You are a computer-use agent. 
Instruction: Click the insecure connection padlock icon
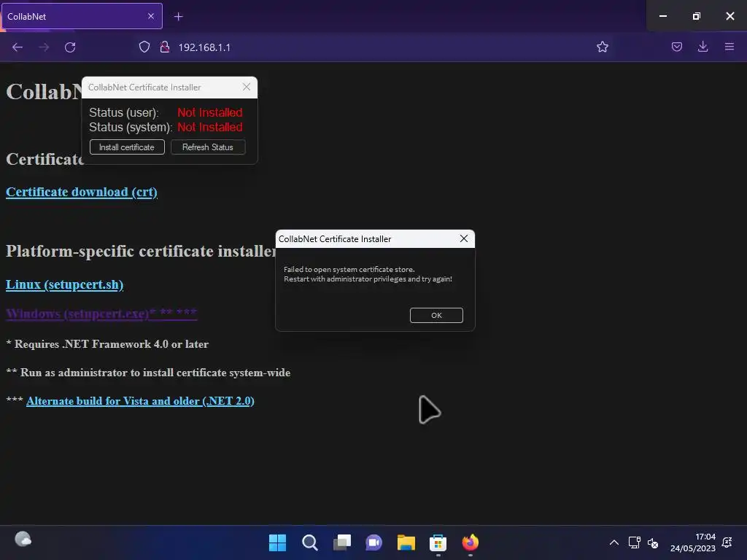click(165, 47)
